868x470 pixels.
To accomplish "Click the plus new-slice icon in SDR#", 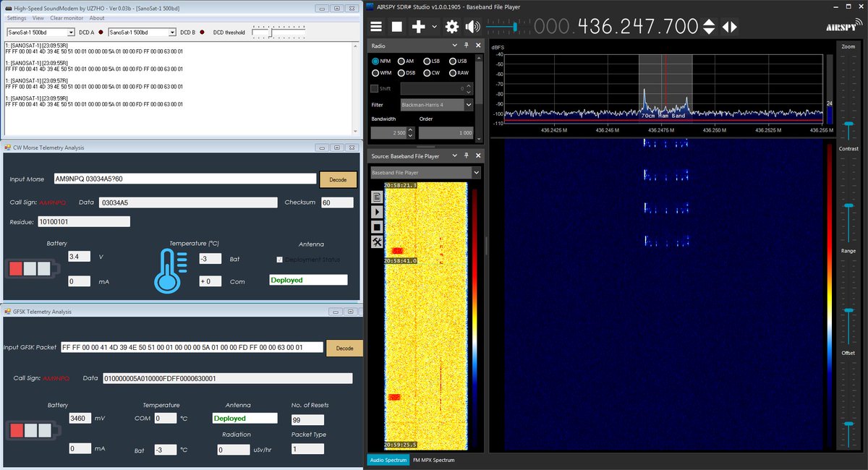I will coord(418,27).
